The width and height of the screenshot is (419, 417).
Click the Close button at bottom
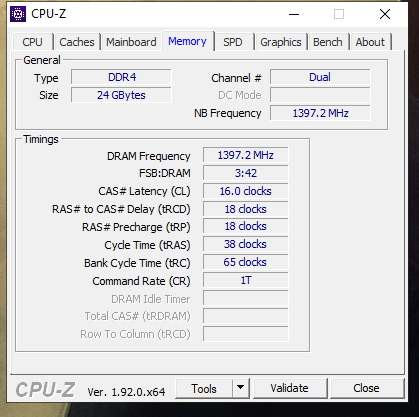pyautogui.click(x=367, y=388)
